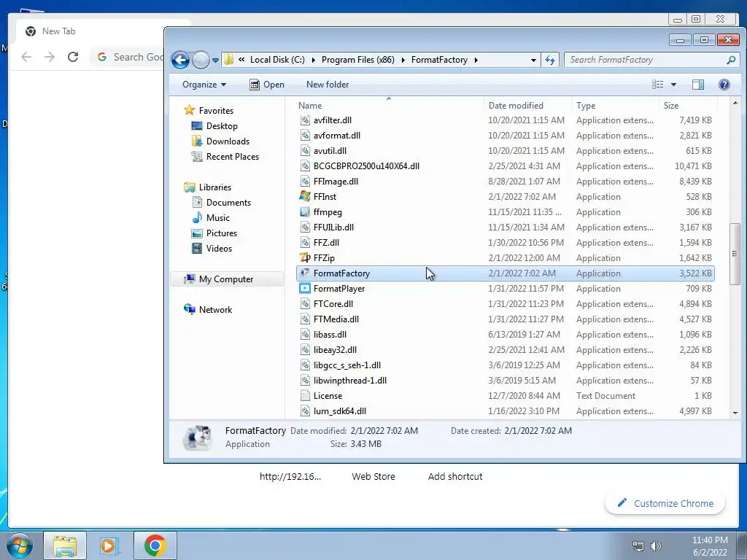Select the avformat.dll file
This screenshot has height=560, width=747.
pos(337,136)
